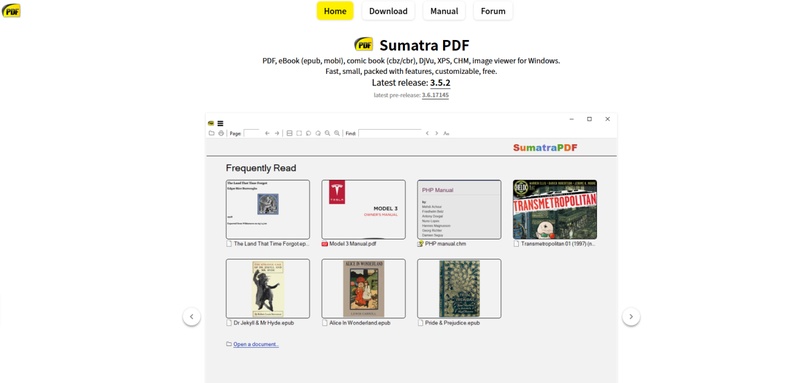Image resolution: width=800 pixels, height=383 pixels.
Task: Close the SumatraPDF window
Action: pyautogui.click(x=608, y=119)
